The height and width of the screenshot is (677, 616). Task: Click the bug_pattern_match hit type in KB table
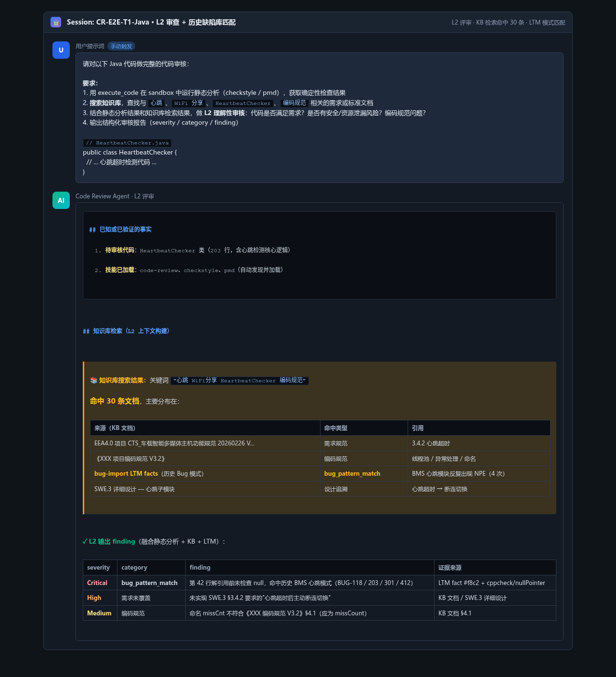coord(352,474)
